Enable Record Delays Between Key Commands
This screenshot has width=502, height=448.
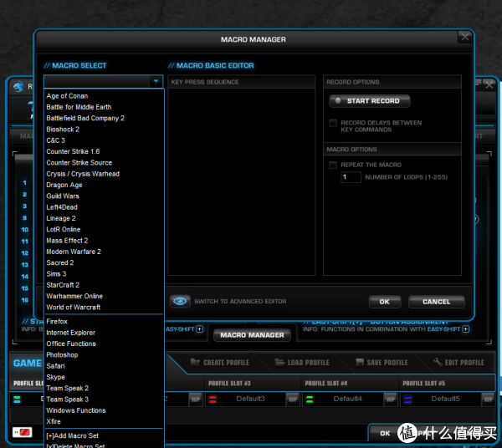point(333,123)
